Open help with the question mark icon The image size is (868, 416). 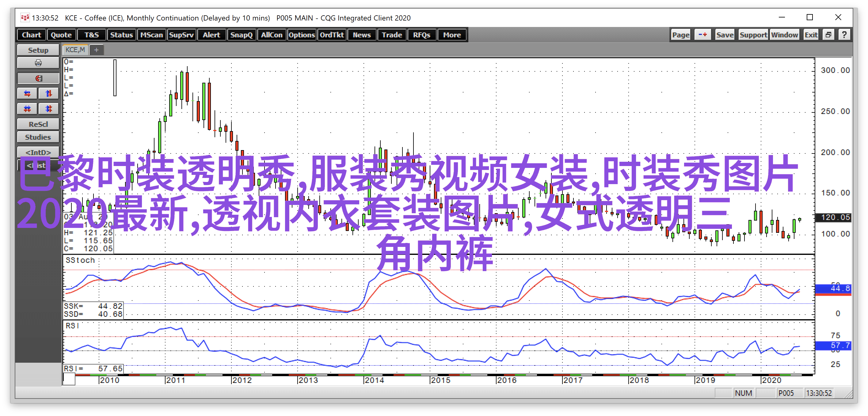coord(844,35)
